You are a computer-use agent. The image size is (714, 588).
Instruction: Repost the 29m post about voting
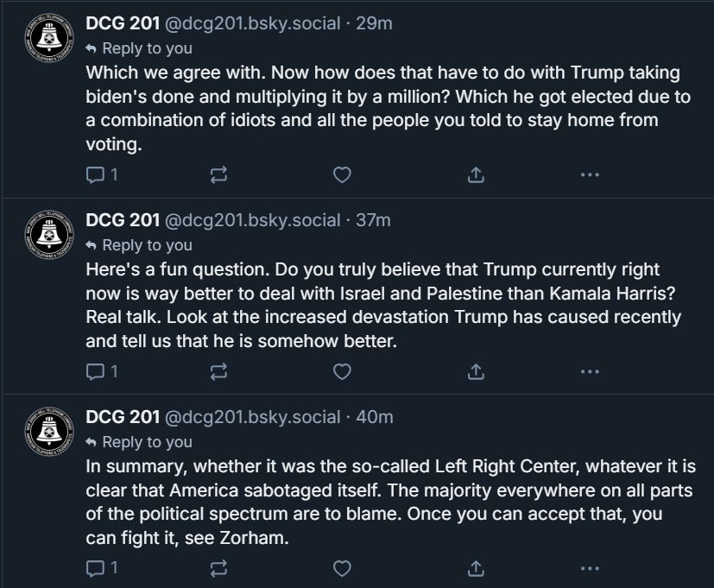[218, 174]
